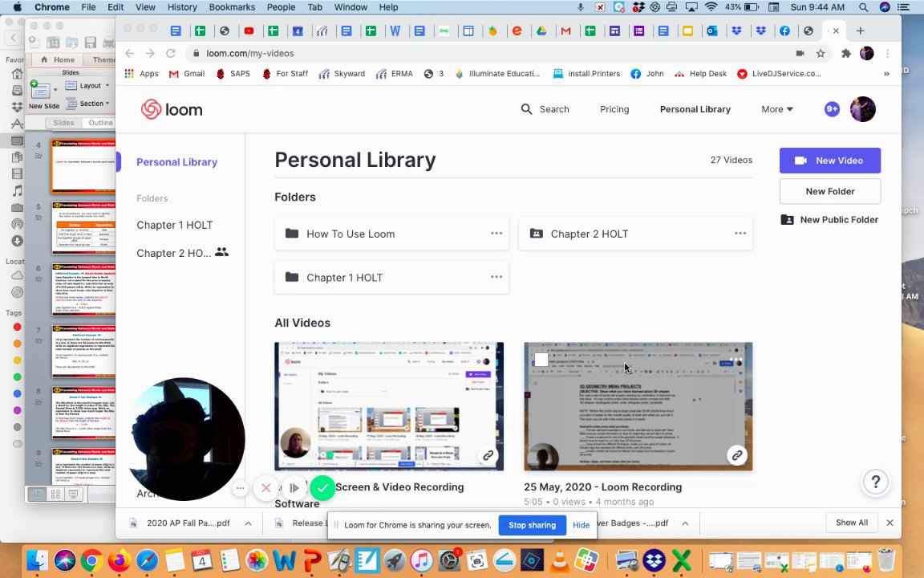Open the How To Use Loom folder
This screenshot has height=578, width=924.
tap(391, 234)
